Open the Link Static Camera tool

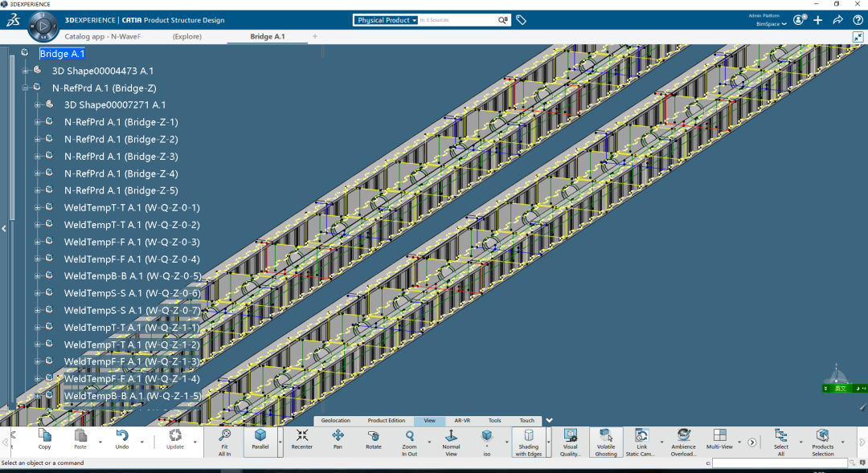(641, 438)
